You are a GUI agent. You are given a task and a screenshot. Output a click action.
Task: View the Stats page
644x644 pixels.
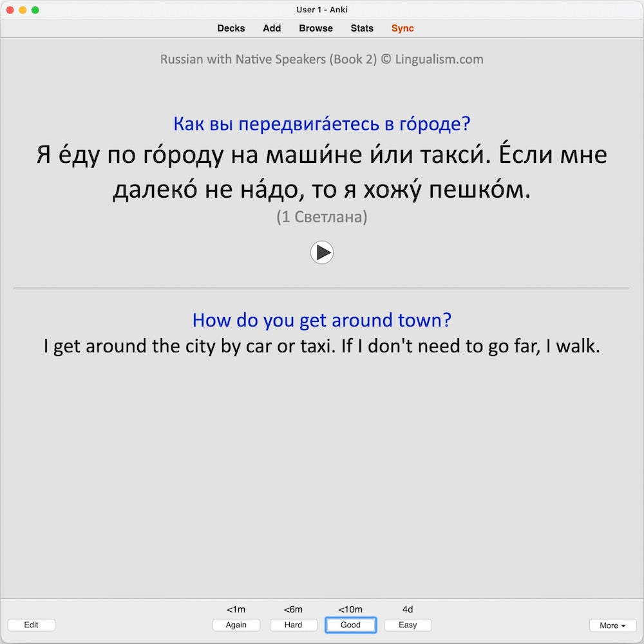coord(362,28)
